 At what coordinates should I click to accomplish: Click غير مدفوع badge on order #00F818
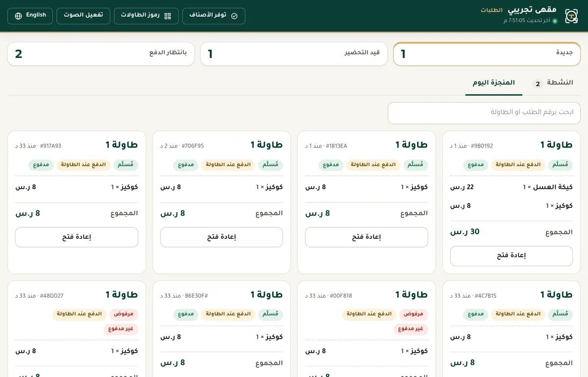[x=411, y=329]
